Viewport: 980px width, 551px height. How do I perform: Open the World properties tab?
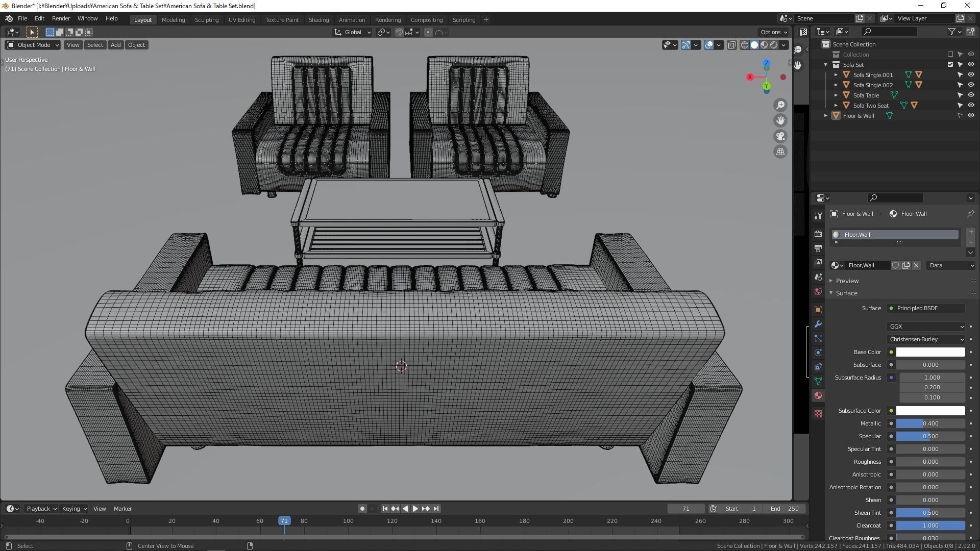[818, 291]
